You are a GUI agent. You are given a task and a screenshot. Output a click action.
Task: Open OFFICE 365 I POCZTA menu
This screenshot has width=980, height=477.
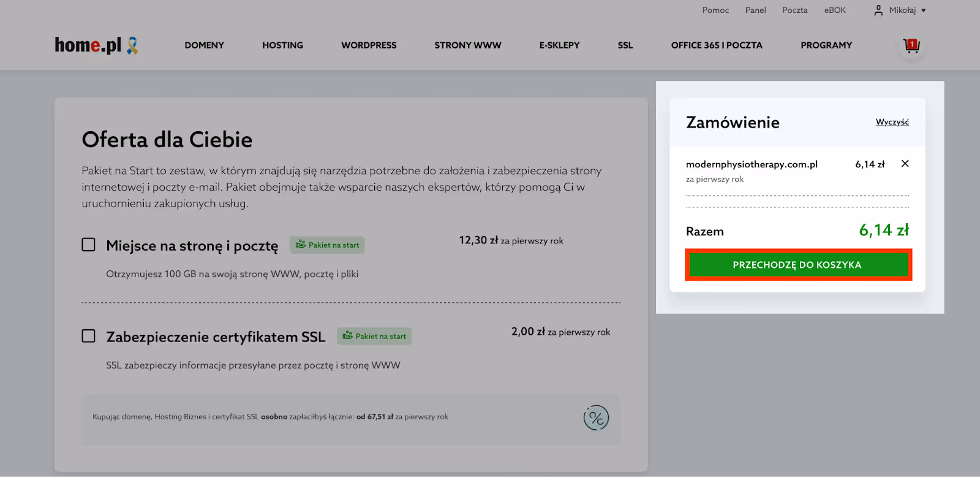click(717, 45)
